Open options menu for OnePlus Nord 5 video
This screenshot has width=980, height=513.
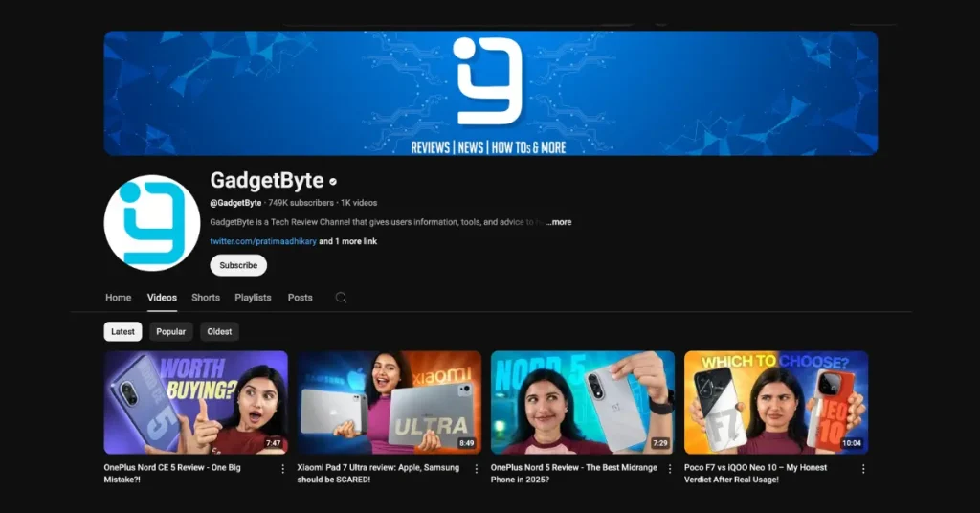tap(669, 469)
